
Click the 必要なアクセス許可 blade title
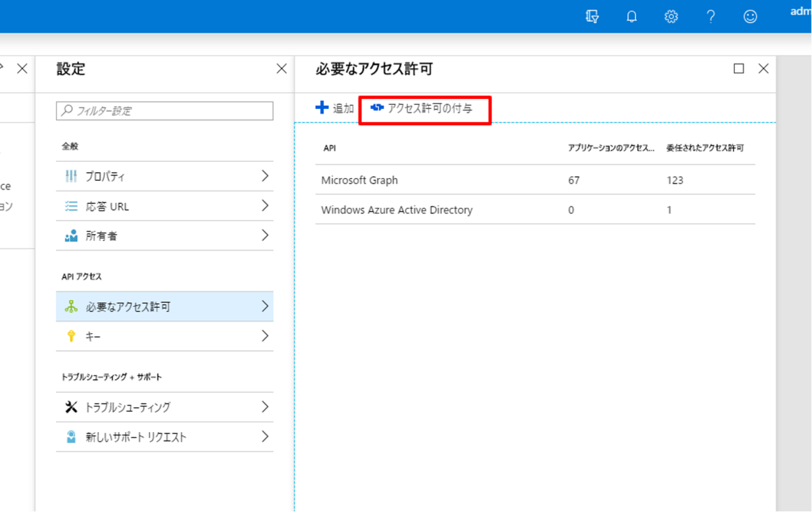pyautogui.click(x=374, y=68)
